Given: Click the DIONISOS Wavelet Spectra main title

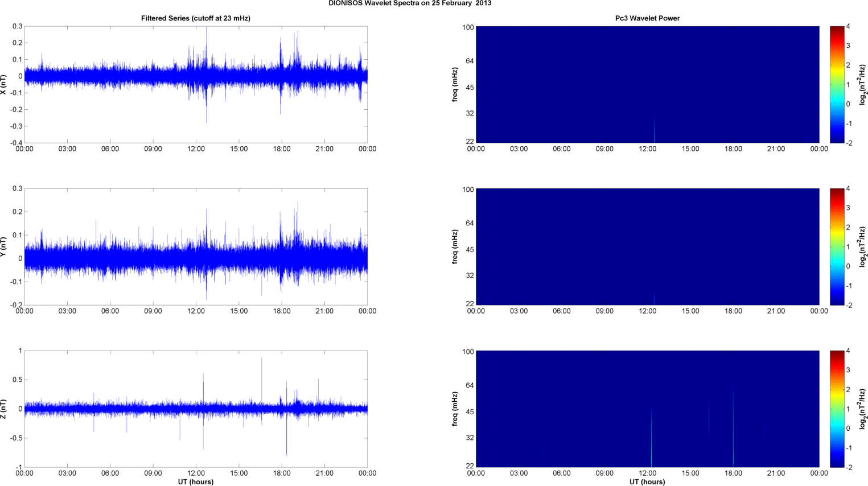Looking at the screenshot, I should [410, 3].
